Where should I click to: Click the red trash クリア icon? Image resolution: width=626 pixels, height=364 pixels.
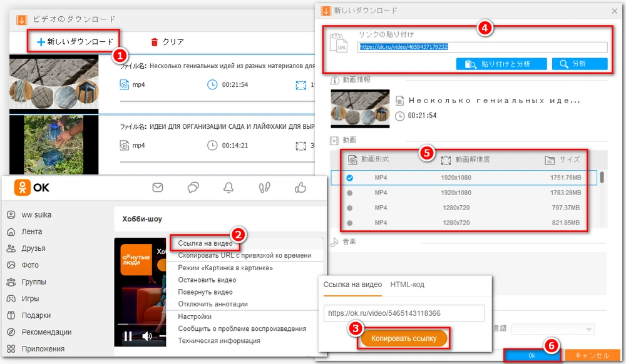(x=154, y=42)
